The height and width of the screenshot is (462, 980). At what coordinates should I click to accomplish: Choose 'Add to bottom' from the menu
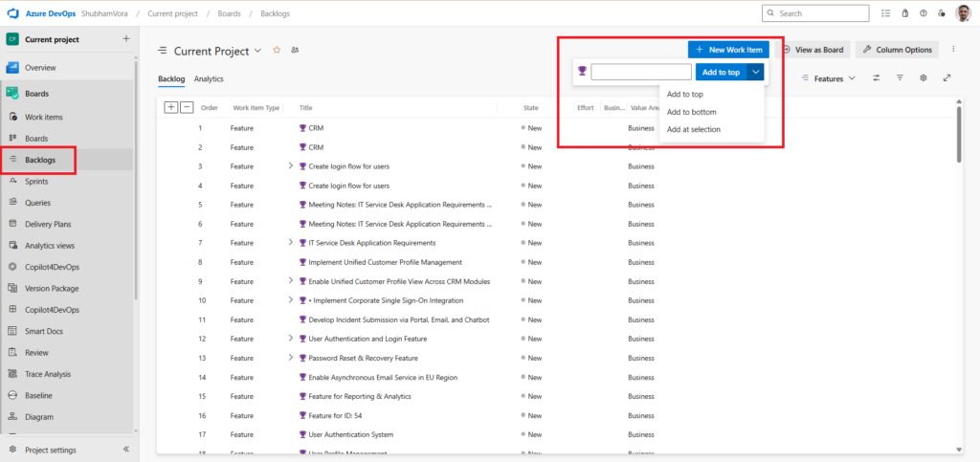[691, 112]
